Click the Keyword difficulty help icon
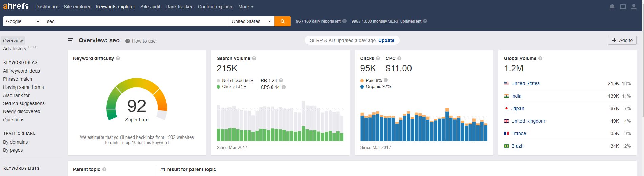 (x=118, y=58)
